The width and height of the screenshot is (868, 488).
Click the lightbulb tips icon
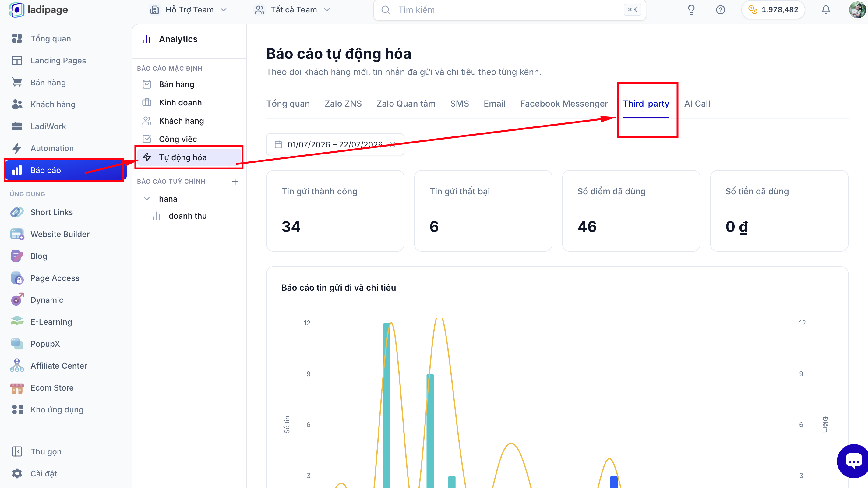click(691, 10)
